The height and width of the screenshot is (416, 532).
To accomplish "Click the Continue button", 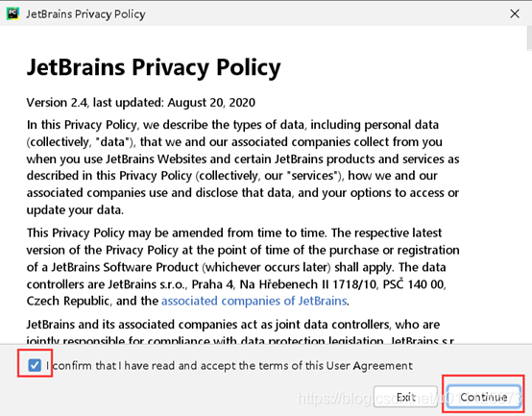I will coord(484,397).
